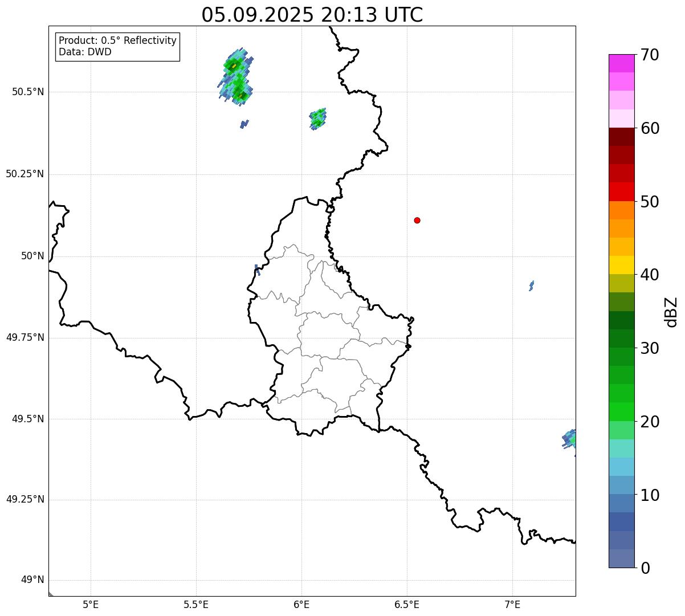Click the 'dBZ' colorbar label
Image resolution: width=685 pixels, height=616 pixels.
671,312
